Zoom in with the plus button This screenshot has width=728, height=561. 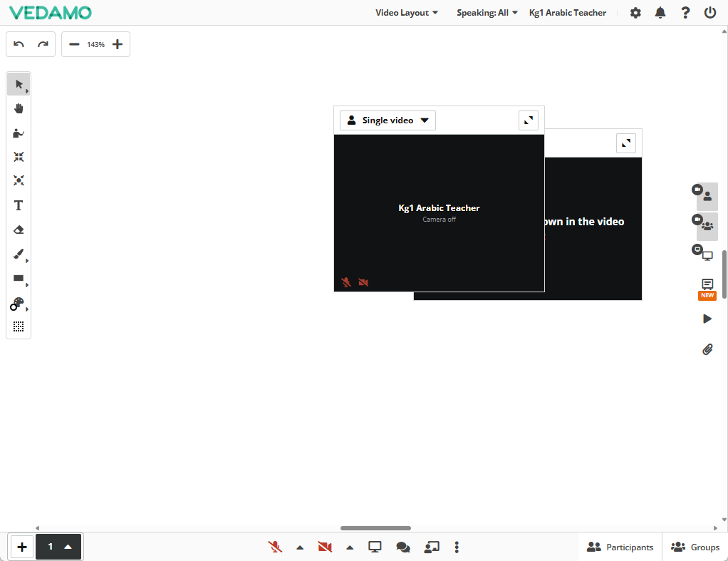point(118,44)
